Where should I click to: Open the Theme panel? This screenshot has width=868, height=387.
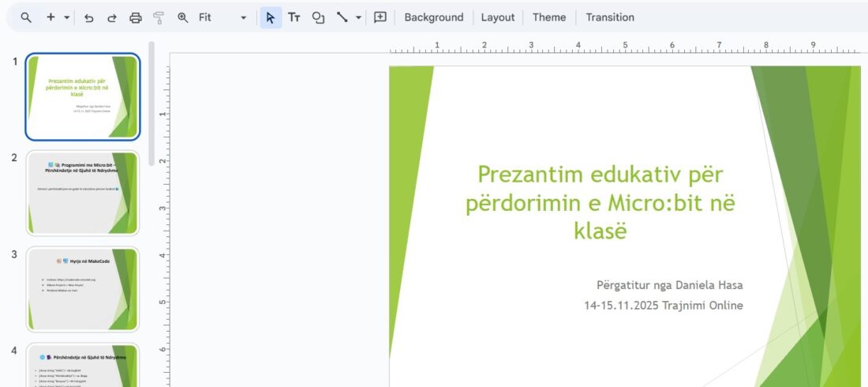548,17
